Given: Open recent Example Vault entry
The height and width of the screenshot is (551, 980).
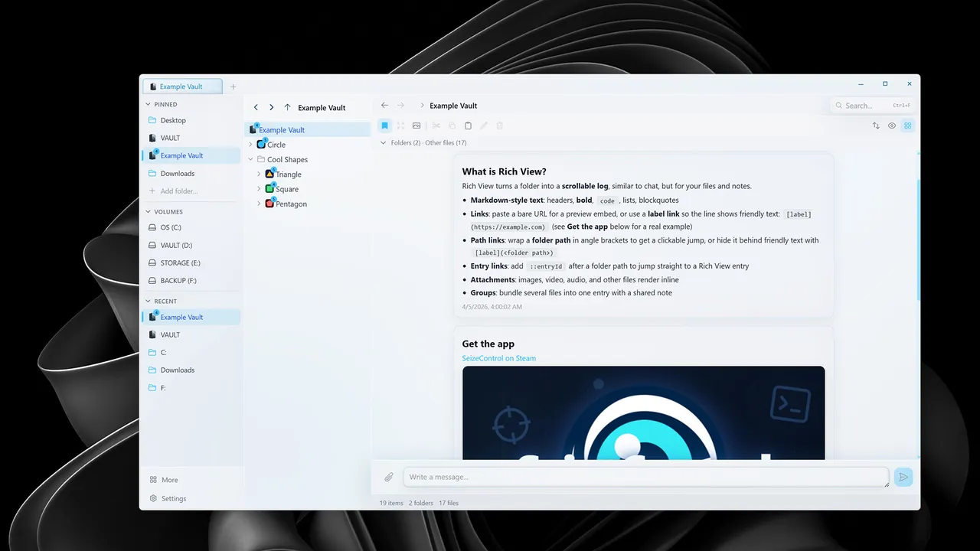Looking at the screenshot, I should click(191, 317).
